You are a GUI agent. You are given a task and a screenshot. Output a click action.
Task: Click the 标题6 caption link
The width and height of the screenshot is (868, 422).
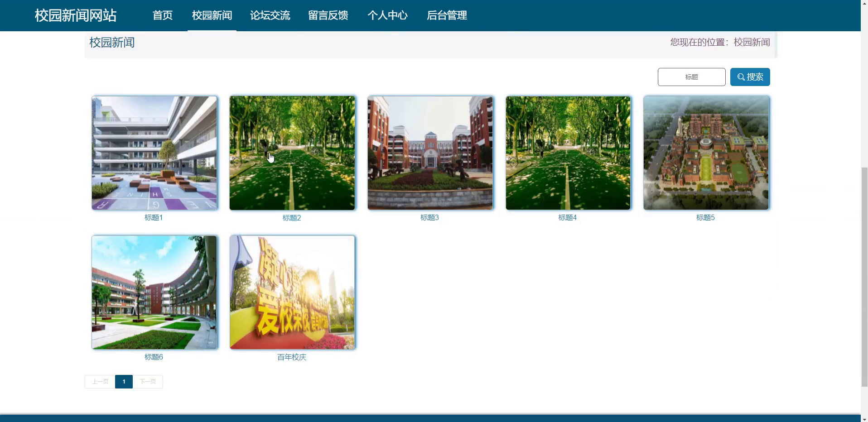coord(154,357)
